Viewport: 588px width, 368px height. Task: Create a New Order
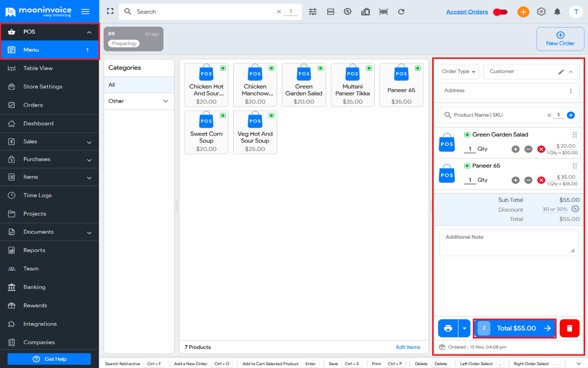click(560, 39)
